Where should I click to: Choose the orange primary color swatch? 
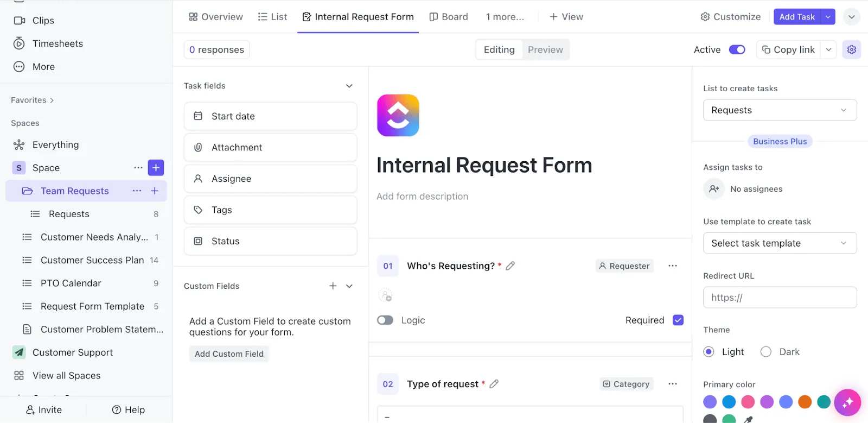pos(805,402)
